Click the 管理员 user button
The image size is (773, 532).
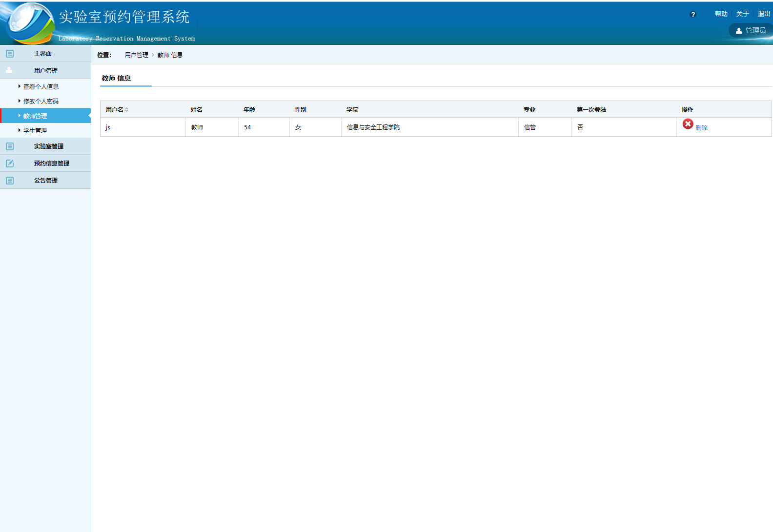coord(751,30)
